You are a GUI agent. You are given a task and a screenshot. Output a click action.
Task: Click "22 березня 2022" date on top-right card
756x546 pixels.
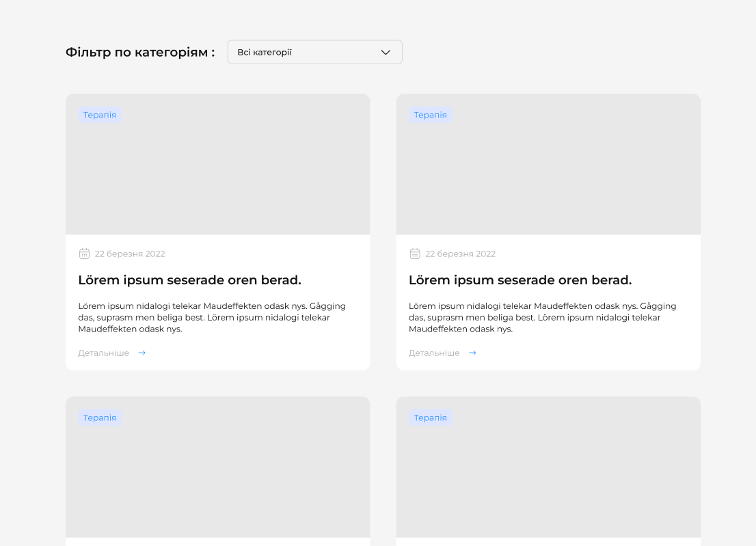(x=461, y=254)
